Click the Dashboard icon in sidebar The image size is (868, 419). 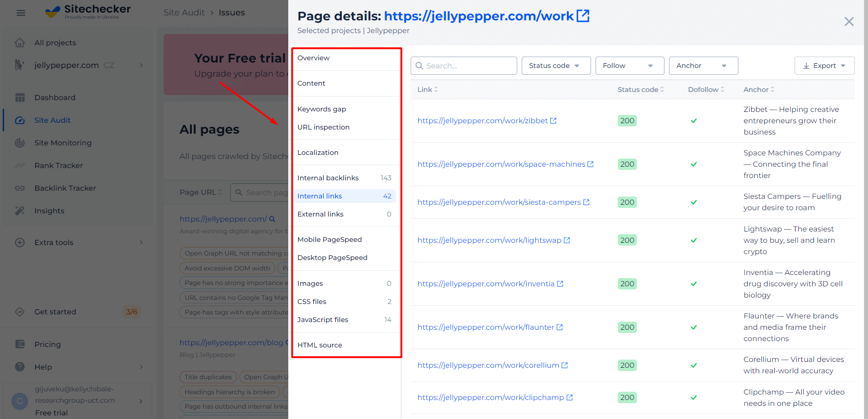[x=20, y=97]
